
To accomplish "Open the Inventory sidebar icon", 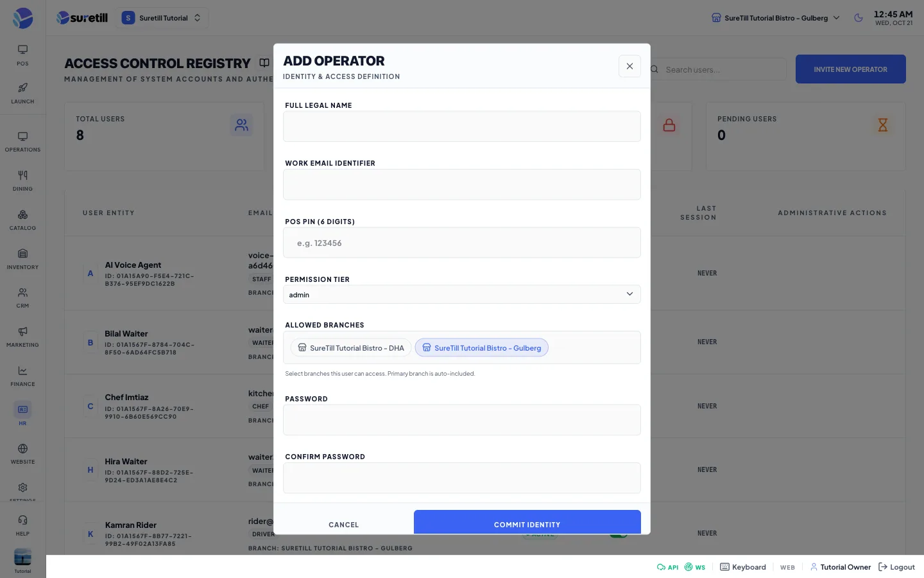I will click(x=22, y=259).
